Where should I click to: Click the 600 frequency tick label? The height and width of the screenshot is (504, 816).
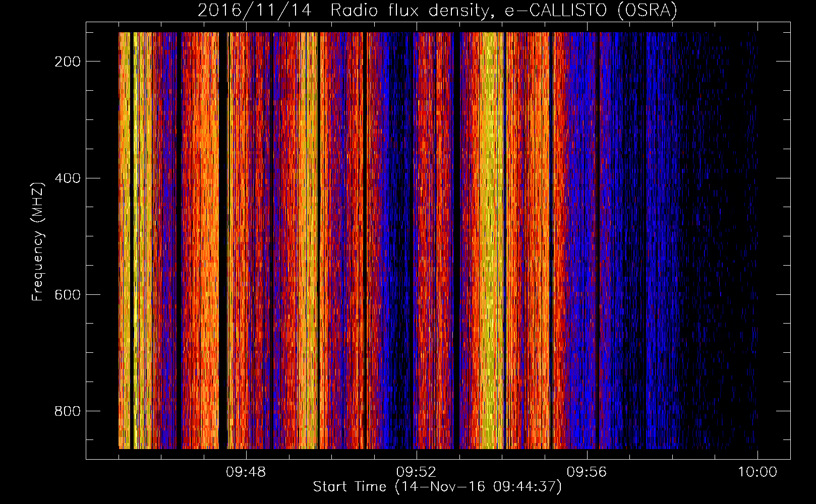tap(68, 295)
